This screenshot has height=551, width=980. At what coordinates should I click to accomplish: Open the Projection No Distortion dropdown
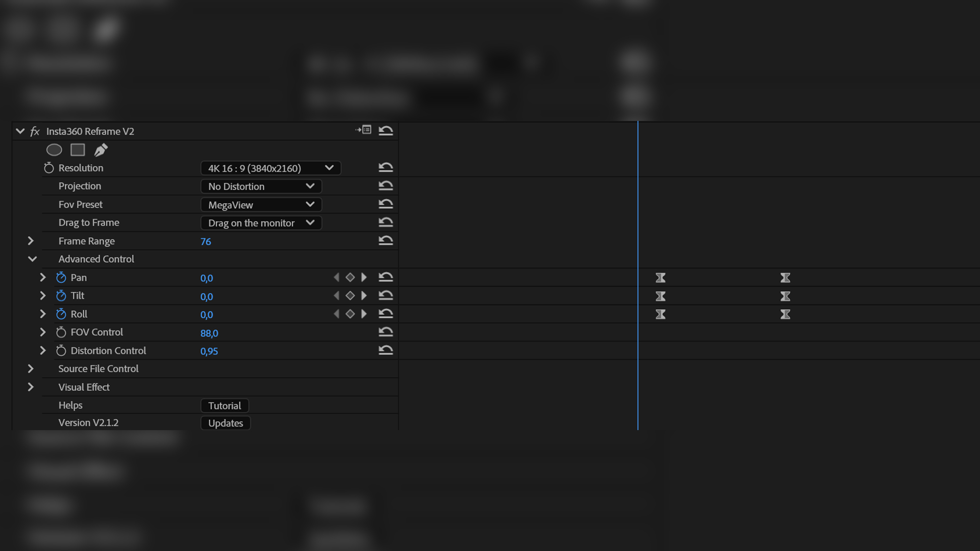pos(261,186)
